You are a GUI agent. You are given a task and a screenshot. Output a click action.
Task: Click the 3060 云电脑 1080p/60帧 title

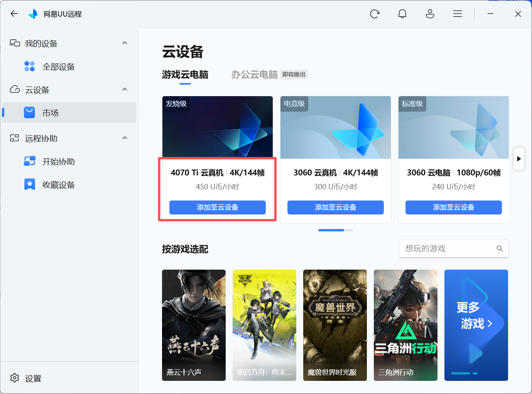(454, 173)
